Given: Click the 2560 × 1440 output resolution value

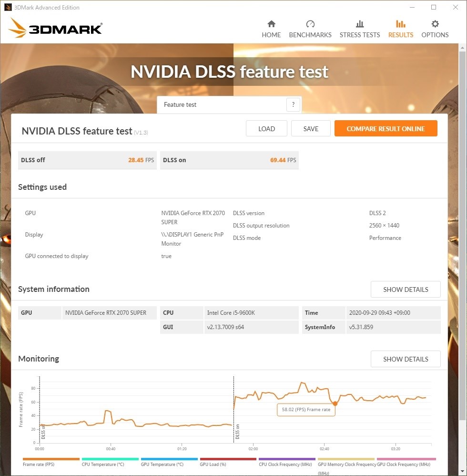Looking at the screenshot, I should [384, 225].
